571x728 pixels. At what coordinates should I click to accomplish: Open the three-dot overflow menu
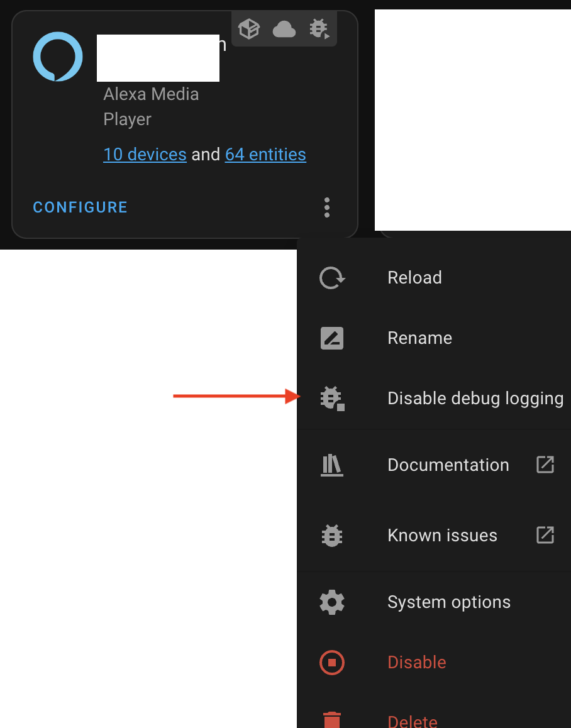326,207
